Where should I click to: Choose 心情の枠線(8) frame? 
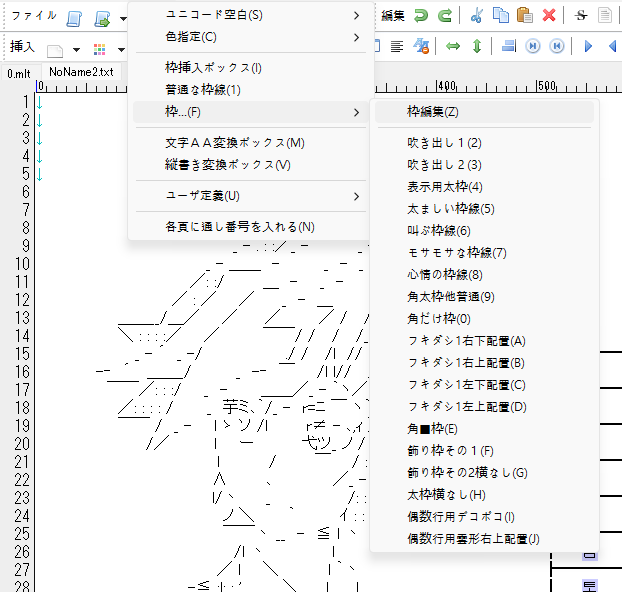click(x=484, y=275)
